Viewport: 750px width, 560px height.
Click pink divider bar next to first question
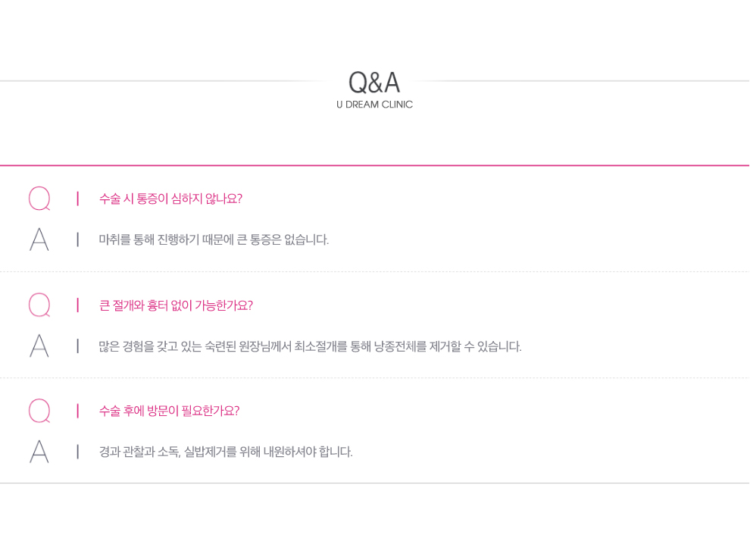pos(77,199)
